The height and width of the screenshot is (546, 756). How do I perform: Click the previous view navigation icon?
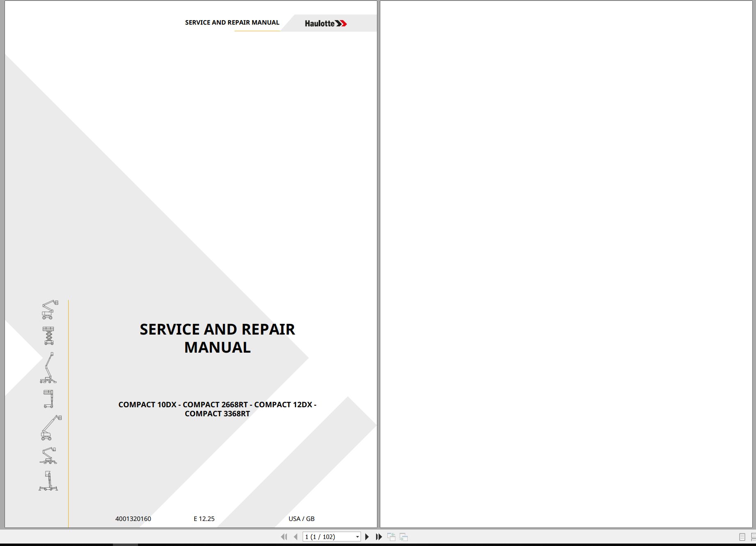tap(391, 537)
